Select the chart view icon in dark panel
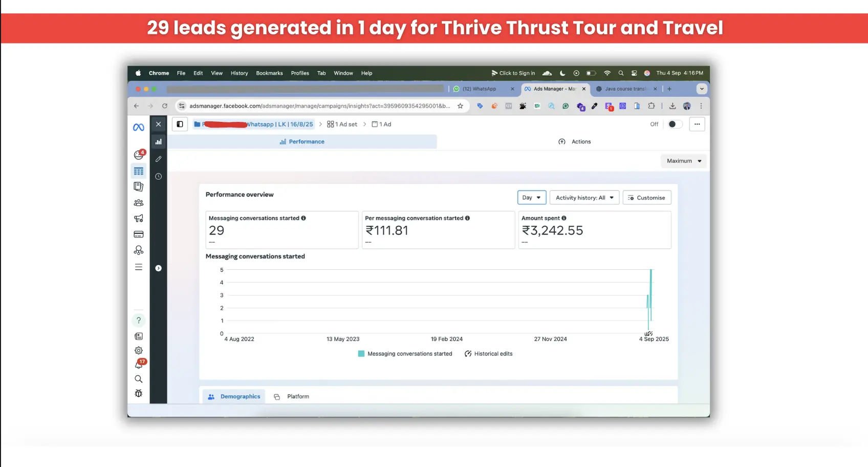Image resolution: width=868 pixels, height=467 pixels. click(159, 142)
